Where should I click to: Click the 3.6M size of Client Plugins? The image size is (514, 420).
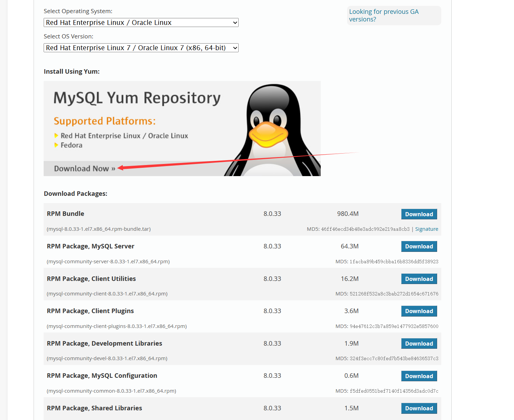point(351,311)
